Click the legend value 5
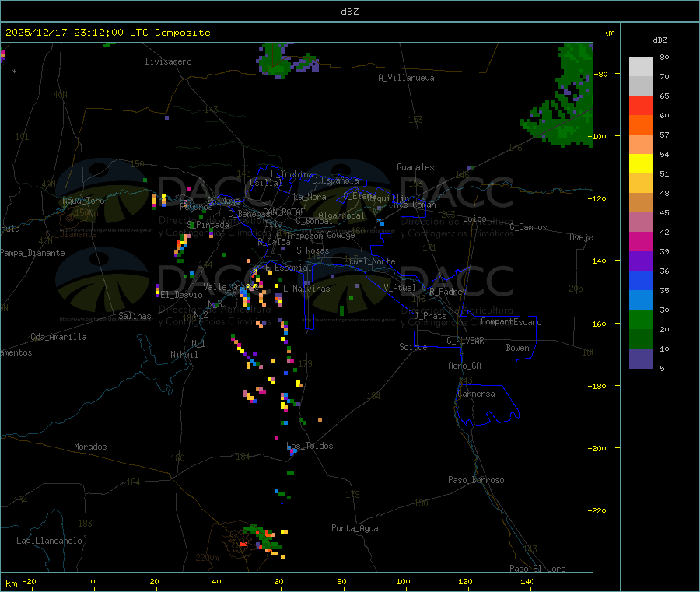The height and width of the screenshot is (592, 700). (x=662, y=368)
